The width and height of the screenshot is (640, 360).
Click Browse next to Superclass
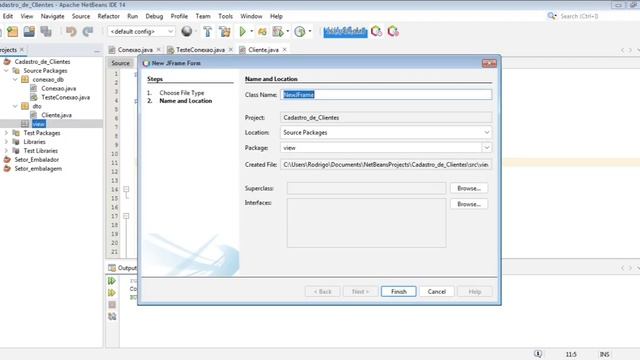click(469, 188)
